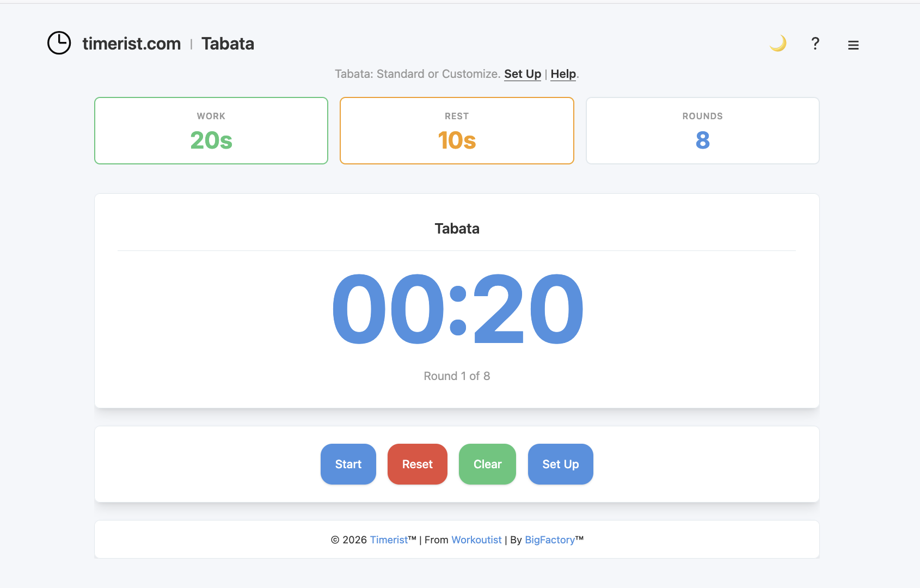This screenshot has width=920, height=588.
Task: Reset the Tabata timer
Action: 417,464
